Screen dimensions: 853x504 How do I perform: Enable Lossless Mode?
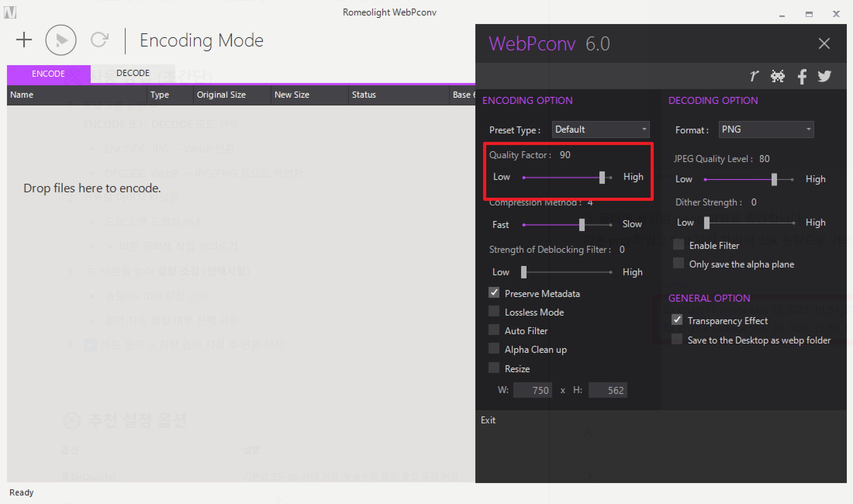pos(494,311)
